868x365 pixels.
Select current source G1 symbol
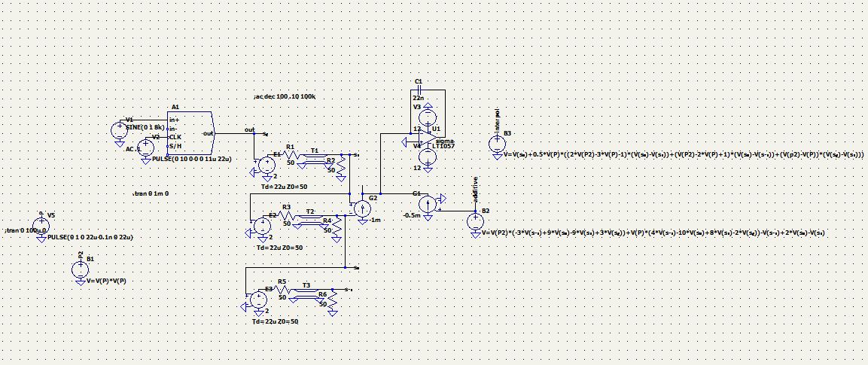(428, 205)
